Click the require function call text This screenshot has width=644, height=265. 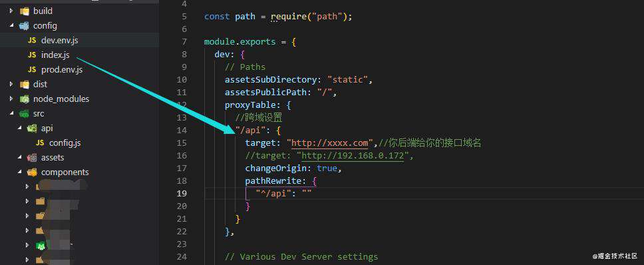click(x=289, y=17)
